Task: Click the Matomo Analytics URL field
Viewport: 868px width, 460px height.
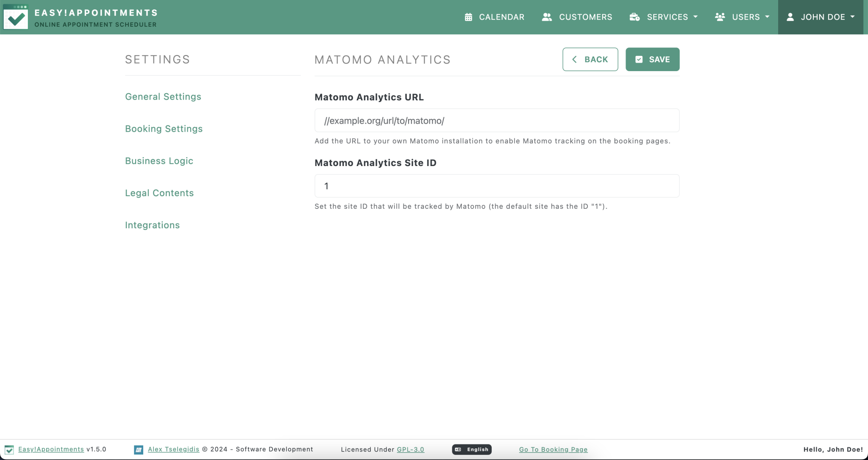Action: pyautogui.click(x=496, y=120)
